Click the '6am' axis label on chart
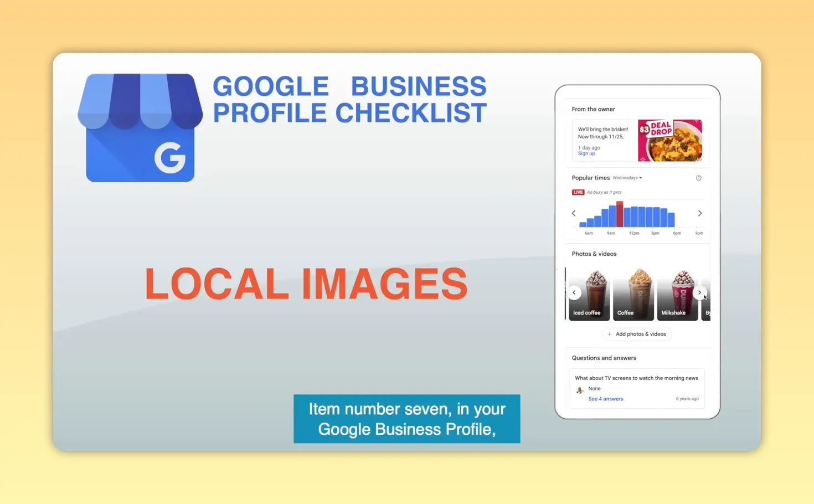Viewport: 814px width, 504px height. tap(589, 233)
